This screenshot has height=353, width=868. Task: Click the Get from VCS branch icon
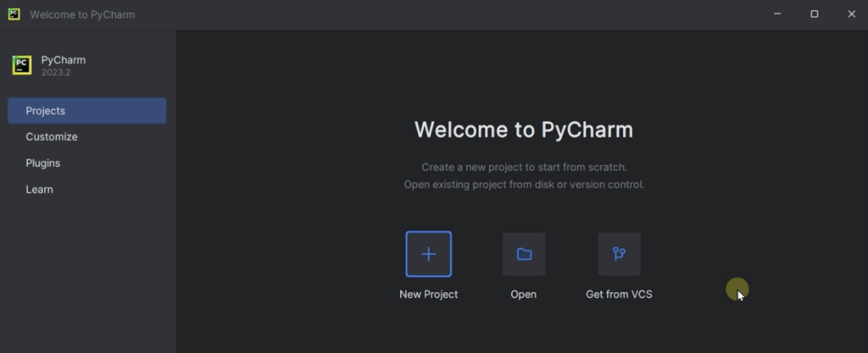[x=619, y=254]
